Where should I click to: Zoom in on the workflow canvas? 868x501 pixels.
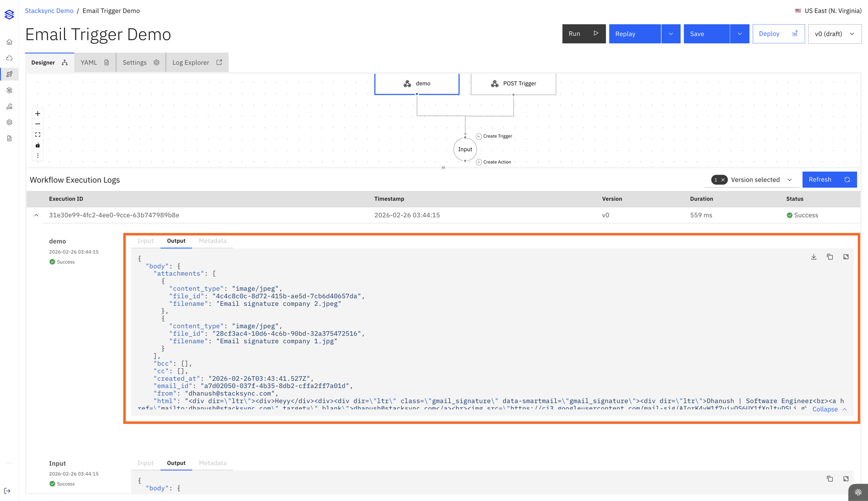click(38, 114)
